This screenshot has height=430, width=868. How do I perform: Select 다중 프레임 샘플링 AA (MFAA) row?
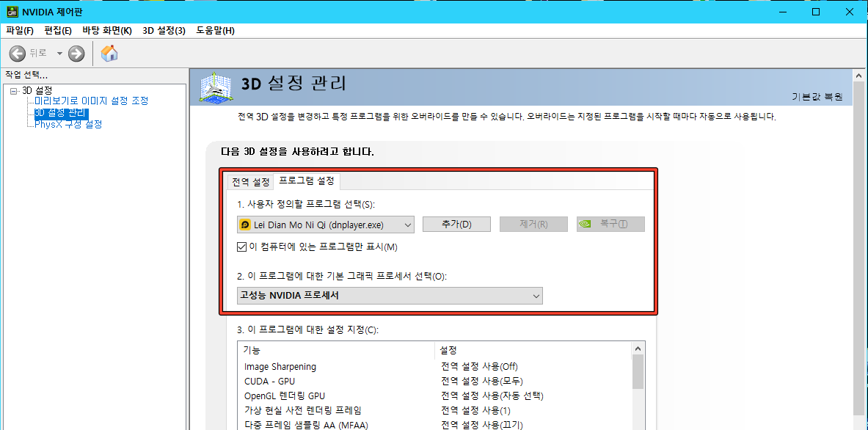tap(434, 425)
